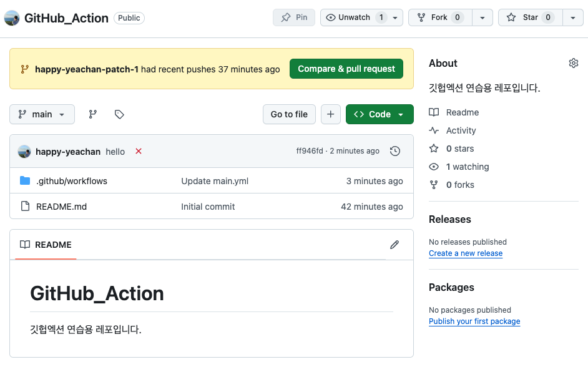Image resolution: width=588 pixels, height=377 pixels.
Task: View branches via the branch icon
Action: coord(92,114)
